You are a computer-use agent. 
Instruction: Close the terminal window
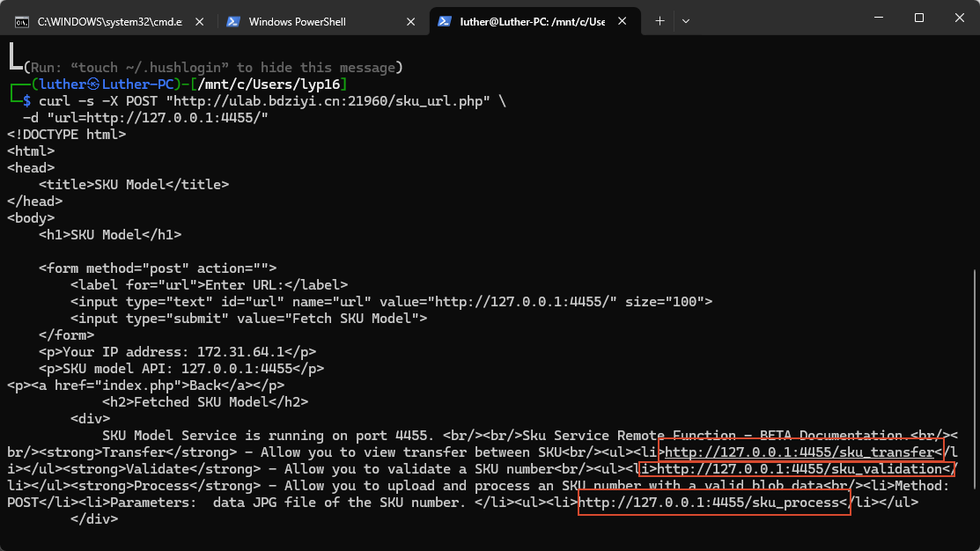pyautogui.click(x=960, y=18)
